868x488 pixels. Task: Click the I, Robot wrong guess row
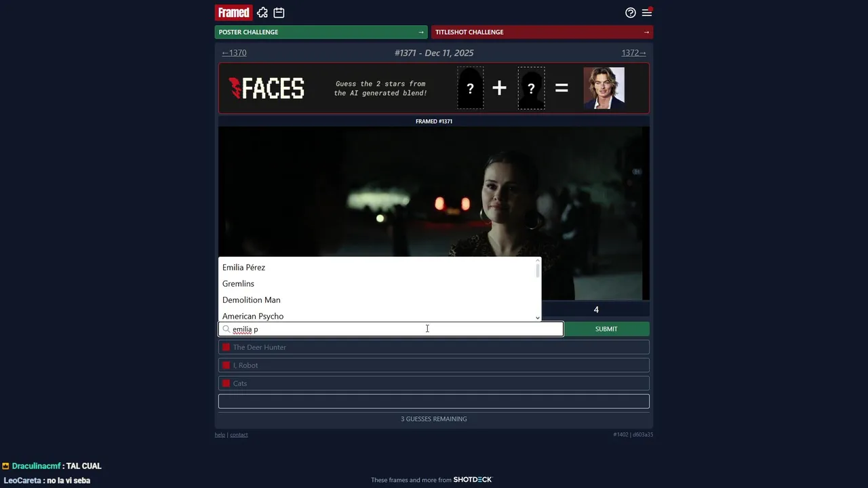point(434,365)
